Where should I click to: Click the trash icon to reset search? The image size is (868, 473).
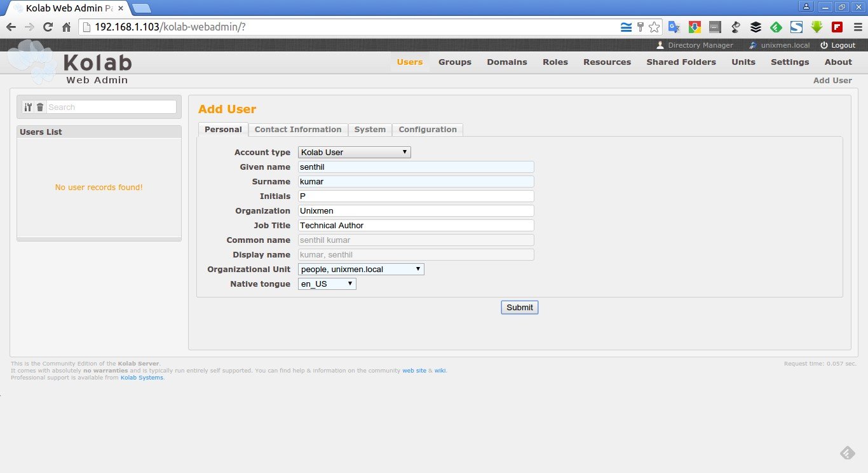coord(40,107)
